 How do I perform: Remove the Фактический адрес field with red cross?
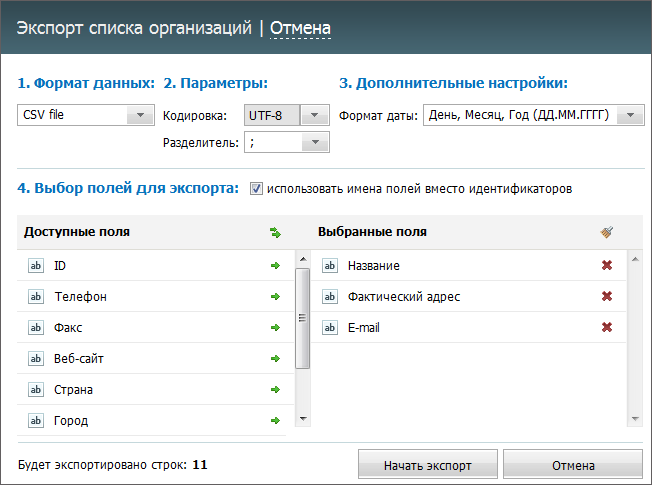(x=607, y=296)
